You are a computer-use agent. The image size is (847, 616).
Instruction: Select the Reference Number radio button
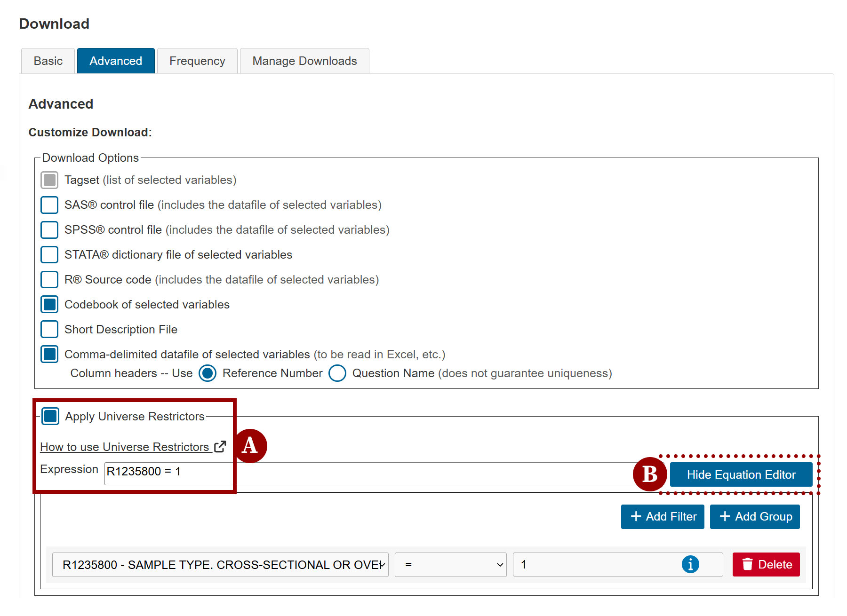point(208,373)
